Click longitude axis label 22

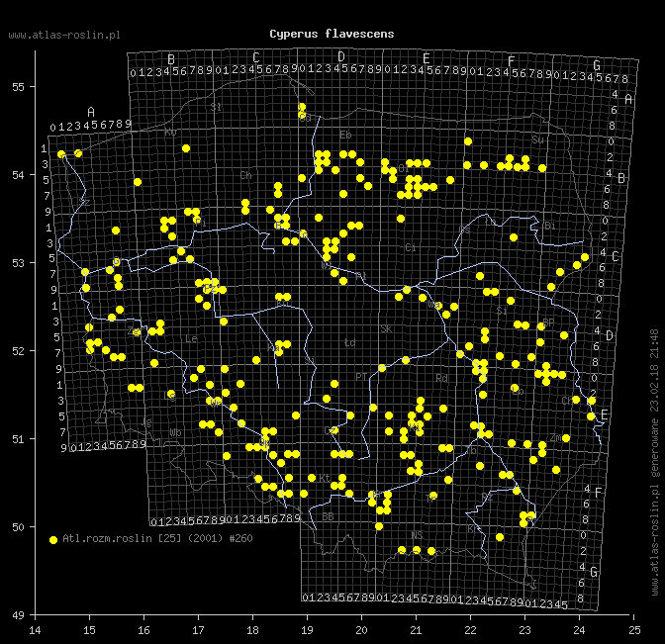pyautogui.click(x=470, y=630)
